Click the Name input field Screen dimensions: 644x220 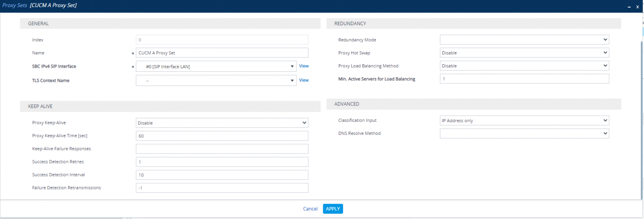point(222,53)
